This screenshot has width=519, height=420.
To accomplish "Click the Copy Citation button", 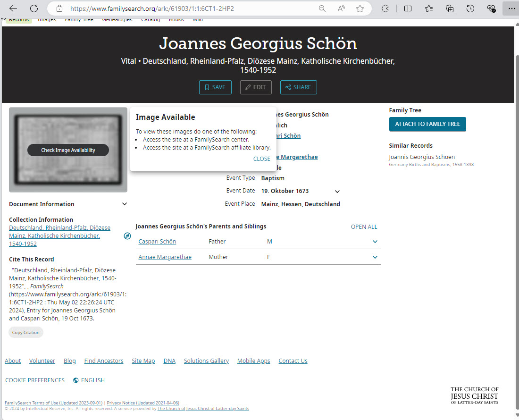I will 26,332.
